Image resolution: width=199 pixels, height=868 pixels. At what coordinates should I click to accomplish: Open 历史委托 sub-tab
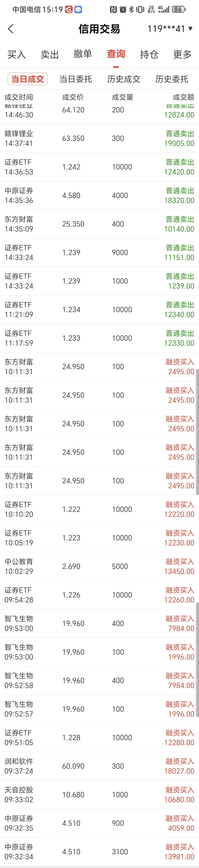tap(172, 79)
